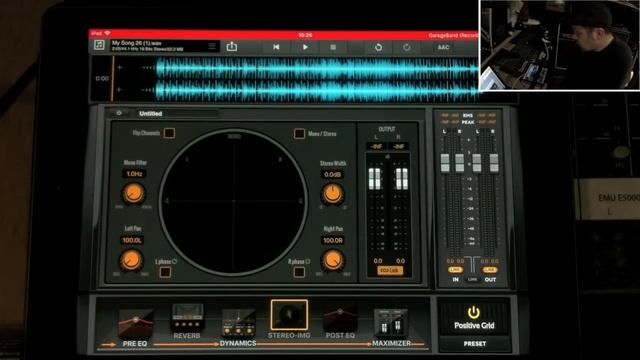Select the STEREO-IMG module
The height and width of the screenshot is (360, 640).
[x=289, y=319]
